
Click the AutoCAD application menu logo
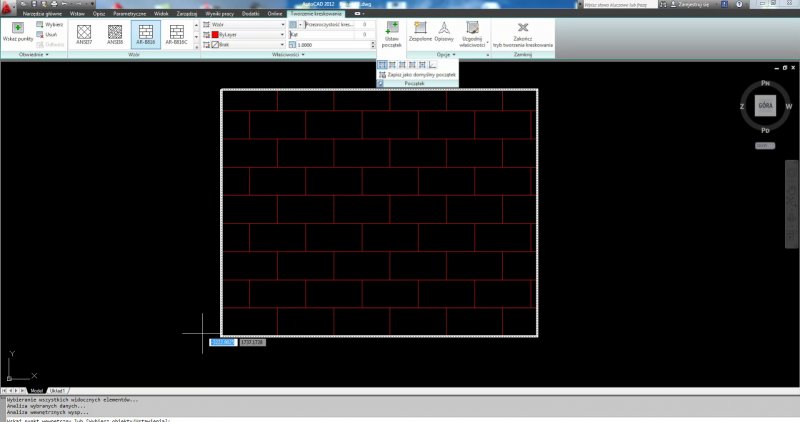tap(8, 6)
